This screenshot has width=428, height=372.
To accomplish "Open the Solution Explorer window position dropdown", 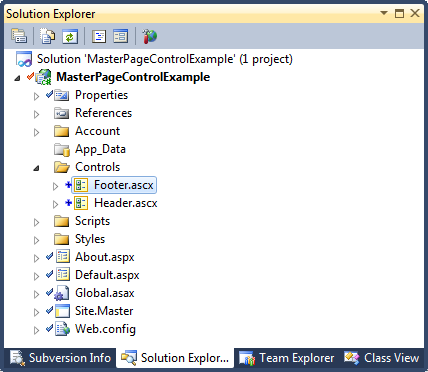I will click(384, 13).
